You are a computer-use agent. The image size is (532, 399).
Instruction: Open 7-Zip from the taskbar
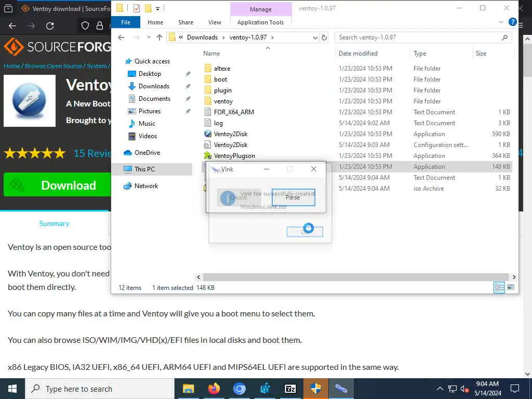click(290, 389)
